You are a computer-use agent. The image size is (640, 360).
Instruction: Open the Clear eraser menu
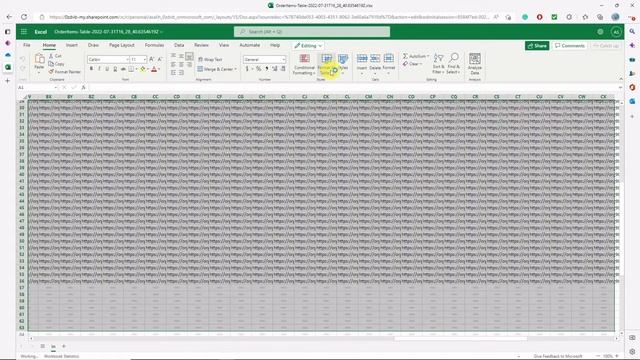(x=412, y=64)
